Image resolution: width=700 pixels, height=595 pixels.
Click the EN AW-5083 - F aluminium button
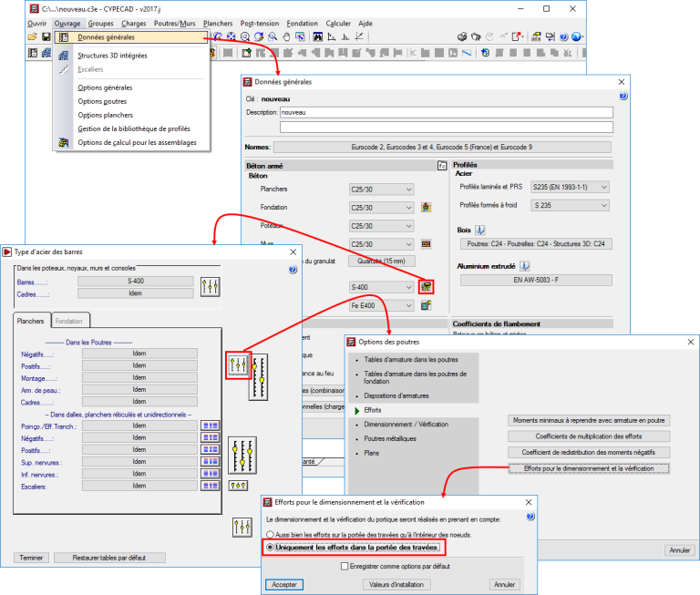(x=536, y=280)
